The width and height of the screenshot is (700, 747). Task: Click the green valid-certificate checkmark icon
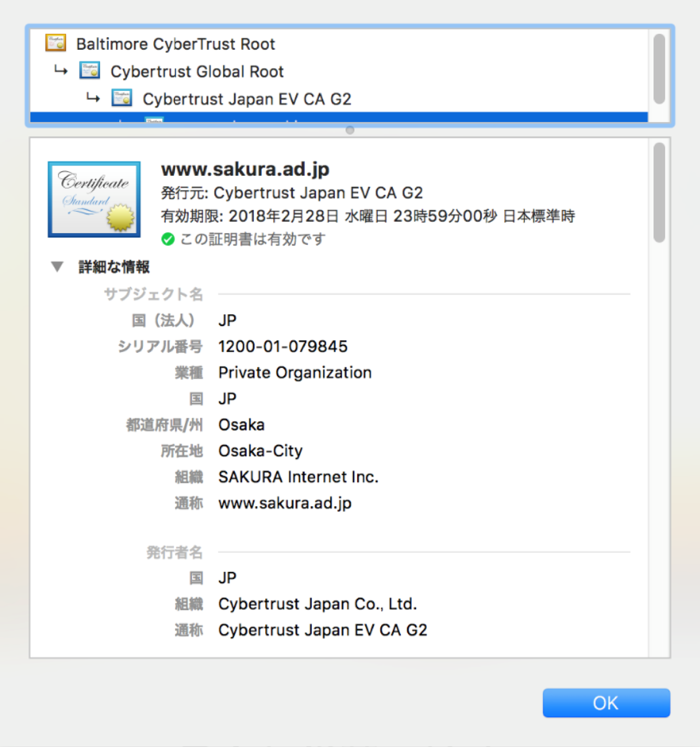click(168, 239)
